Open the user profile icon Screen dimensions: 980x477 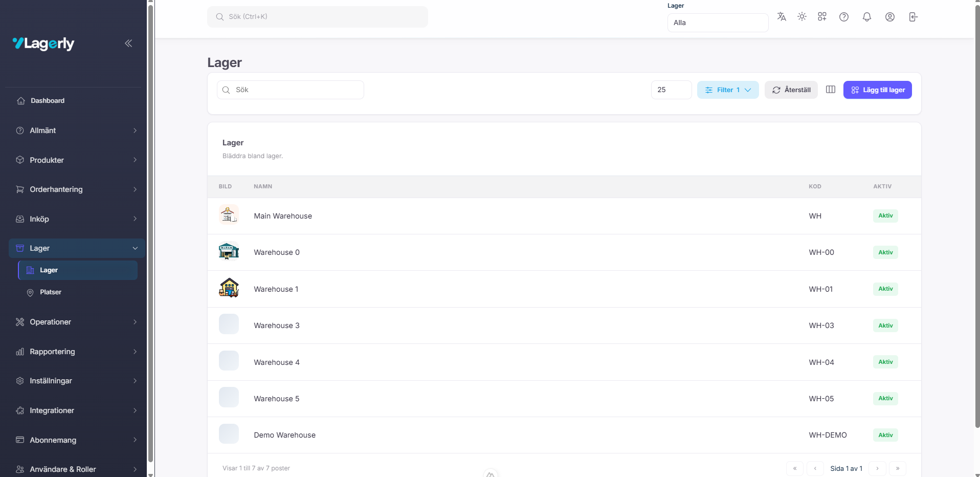click(890, 17)
